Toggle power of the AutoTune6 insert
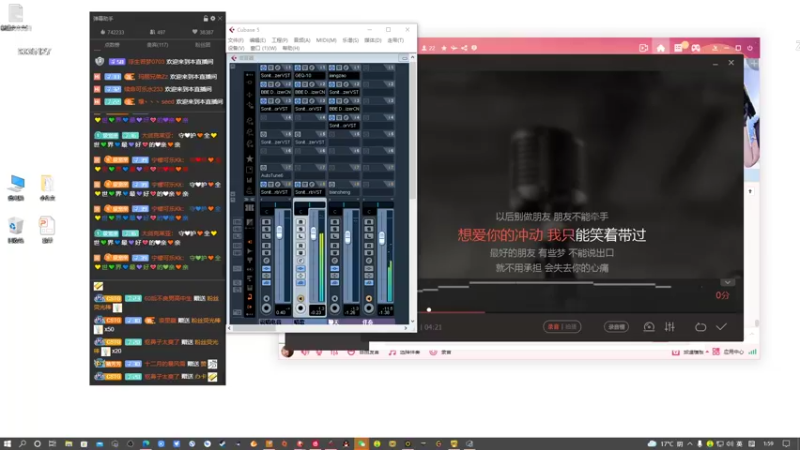This screenshot has height=450, width=800. tap(263, 168)
